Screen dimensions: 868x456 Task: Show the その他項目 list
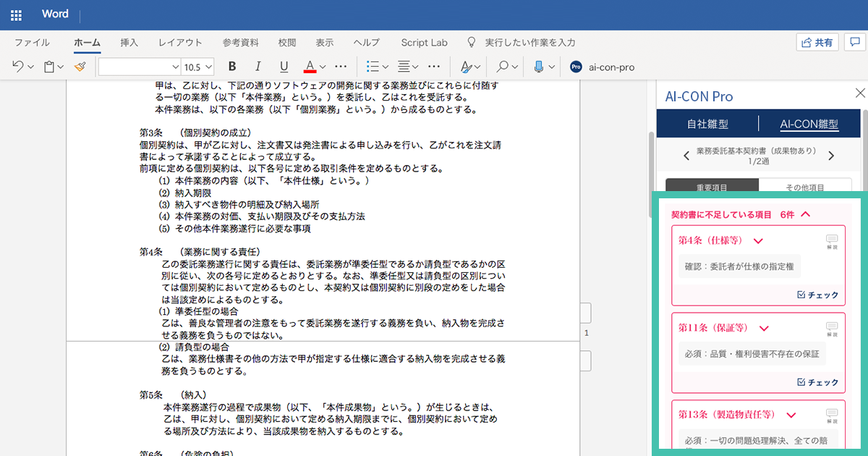pyautogui.click(x=805, y=187)
